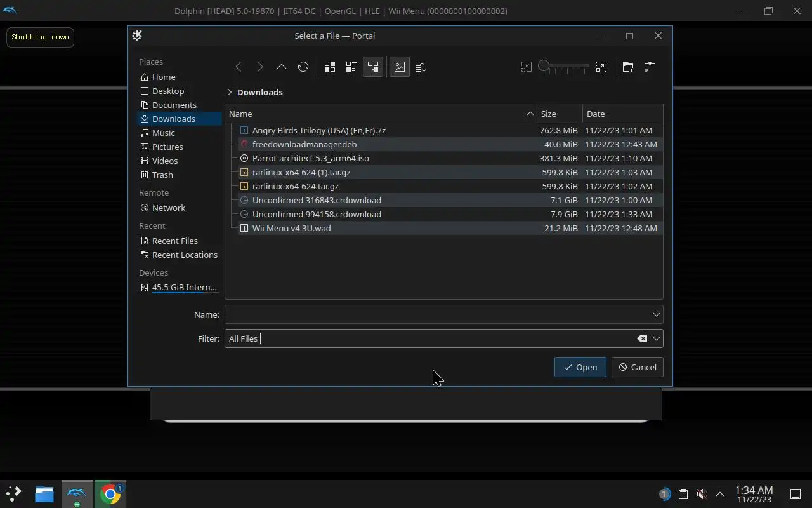Click the muted volume tray icon

click(701, 493)
